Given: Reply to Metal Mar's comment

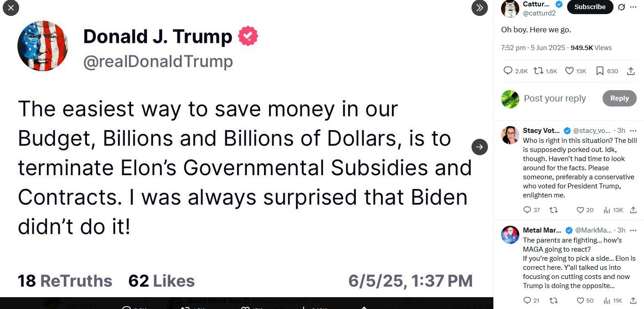Looking at the screenshot, I should pos(527,300).
